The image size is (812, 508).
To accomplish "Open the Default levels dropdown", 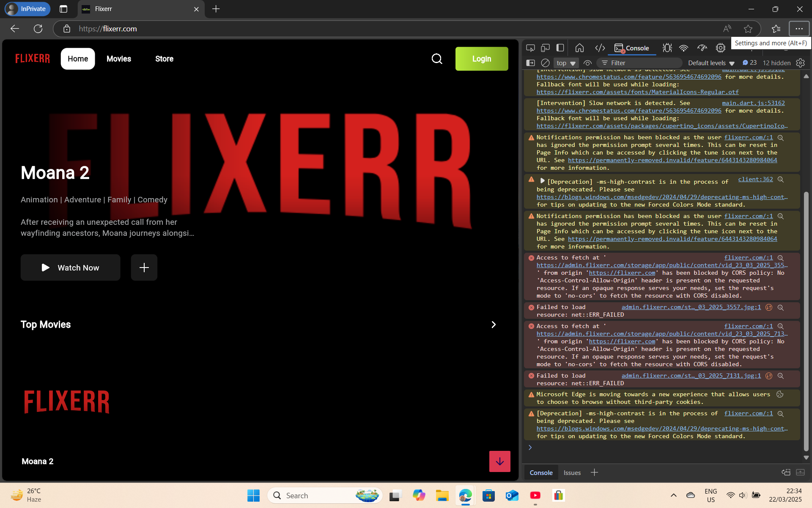I will (x=711, y=63).
